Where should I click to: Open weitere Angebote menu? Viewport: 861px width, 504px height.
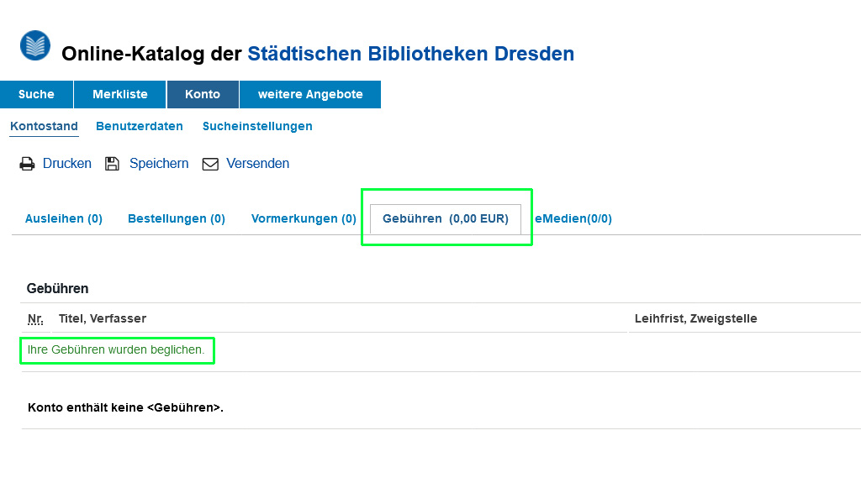tap(310, 94)
